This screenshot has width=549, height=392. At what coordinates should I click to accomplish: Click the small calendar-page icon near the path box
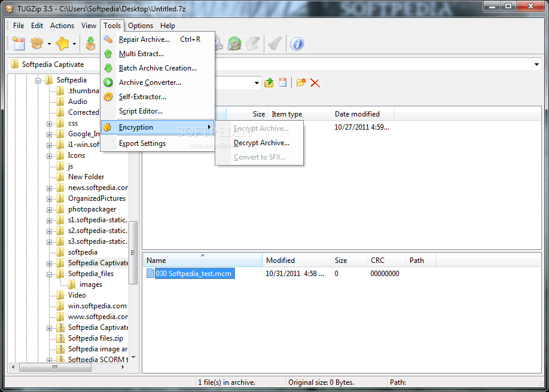point(282,82)
